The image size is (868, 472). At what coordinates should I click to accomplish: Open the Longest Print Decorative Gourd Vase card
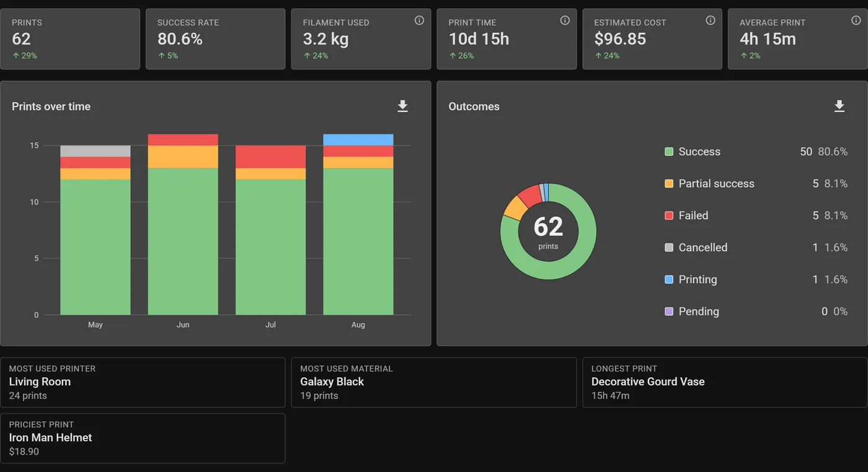[725, 382]
